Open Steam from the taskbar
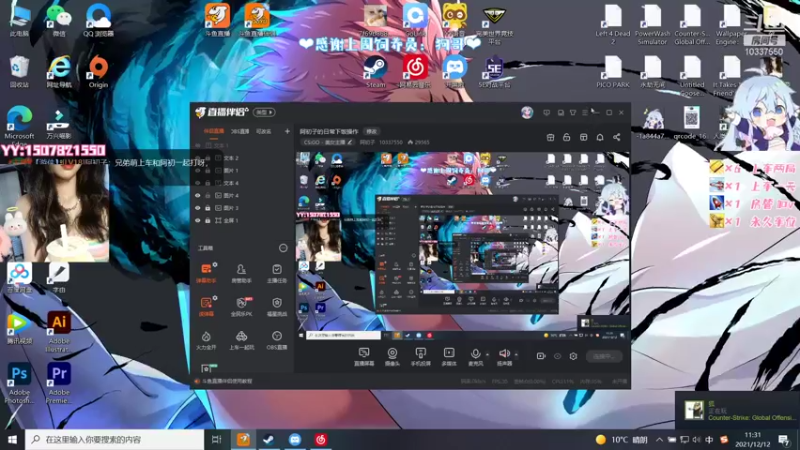This screenshot has width=800, height=450. click(x=269, y=439)
